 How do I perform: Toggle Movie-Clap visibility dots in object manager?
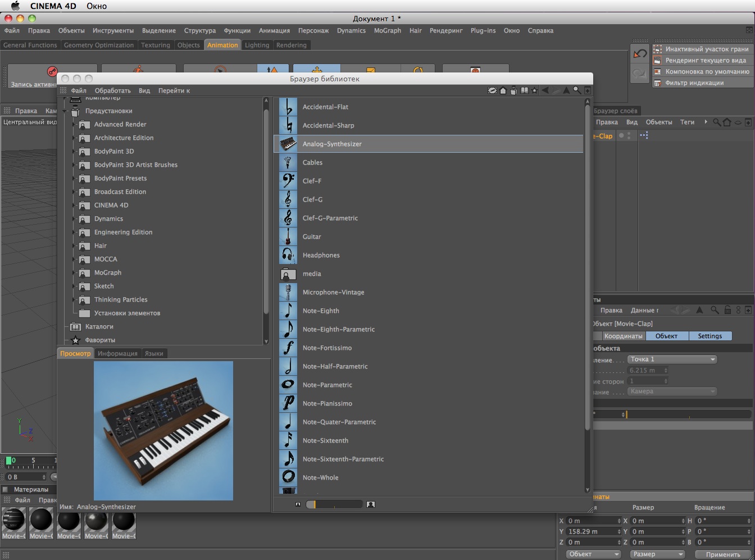pos(629,136)
